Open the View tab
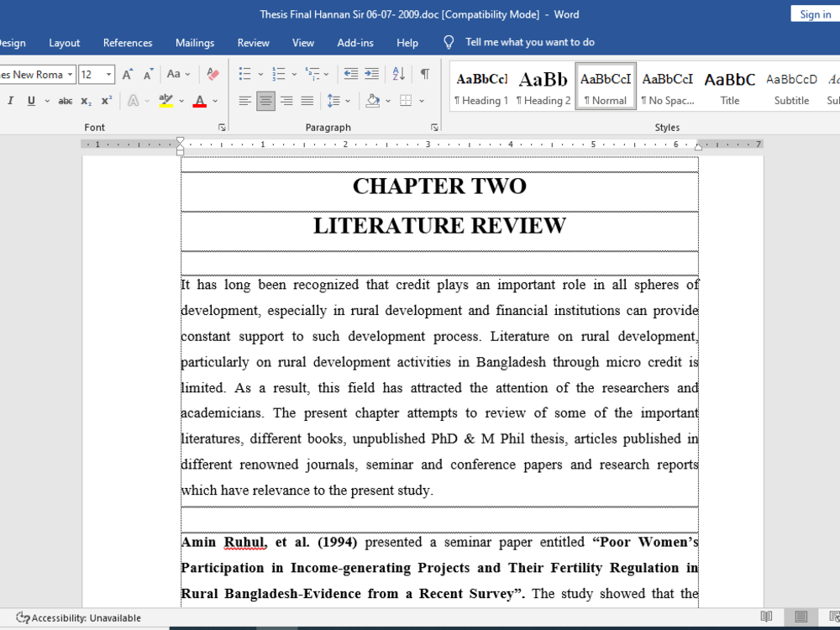Viewport: 840px width, 630px height. (303, 43)
